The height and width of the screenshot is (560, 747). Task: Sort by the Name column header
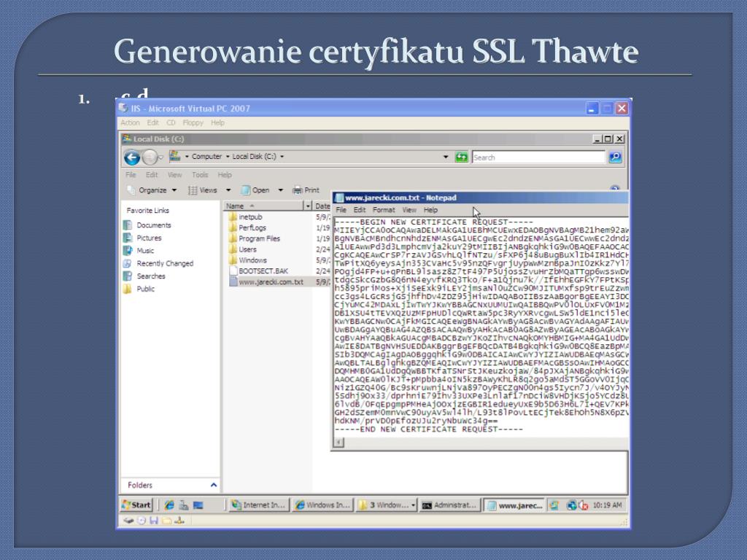pos(263,206)
